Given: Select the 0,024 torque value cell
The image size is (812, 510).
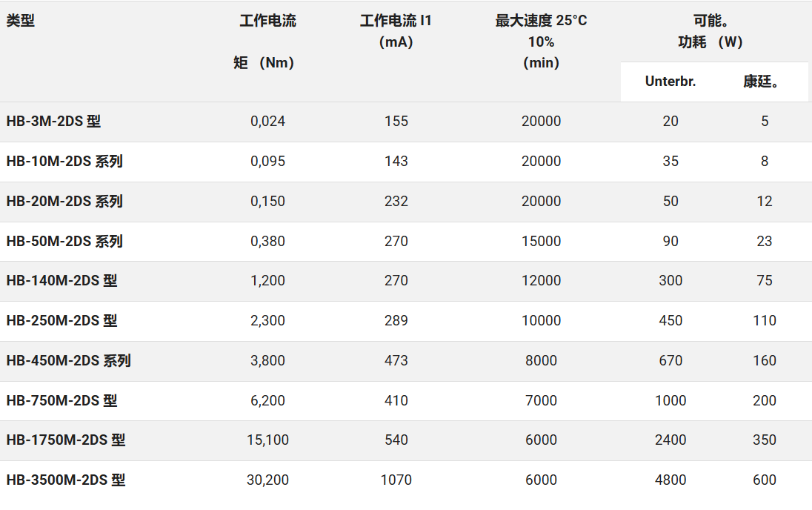Looking at the screenshot, I should (267, 122).
